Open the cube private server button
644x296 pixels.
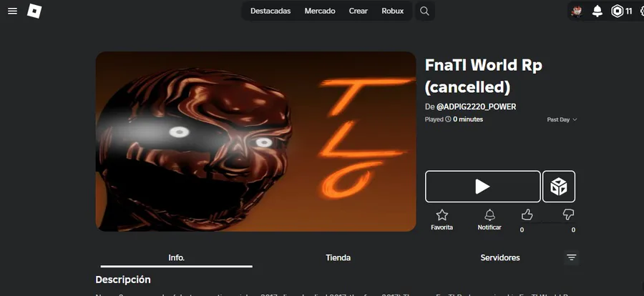click(559, 187)
